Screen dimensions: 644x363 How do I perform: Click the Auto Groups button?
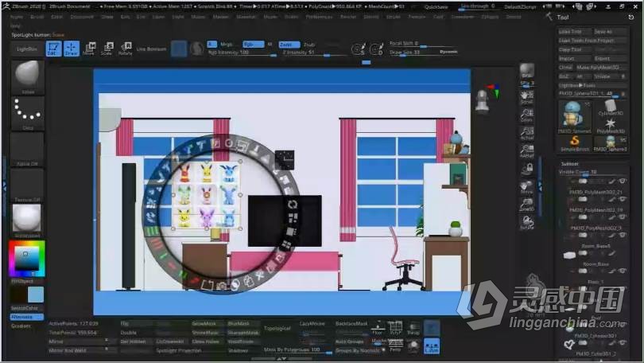click(350, 342)
